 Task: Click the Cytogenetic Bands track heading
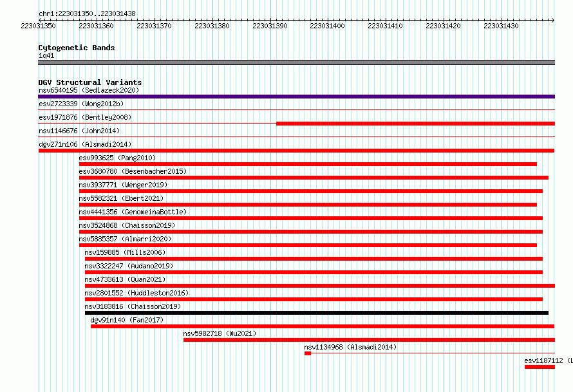[x=77, y=48]
